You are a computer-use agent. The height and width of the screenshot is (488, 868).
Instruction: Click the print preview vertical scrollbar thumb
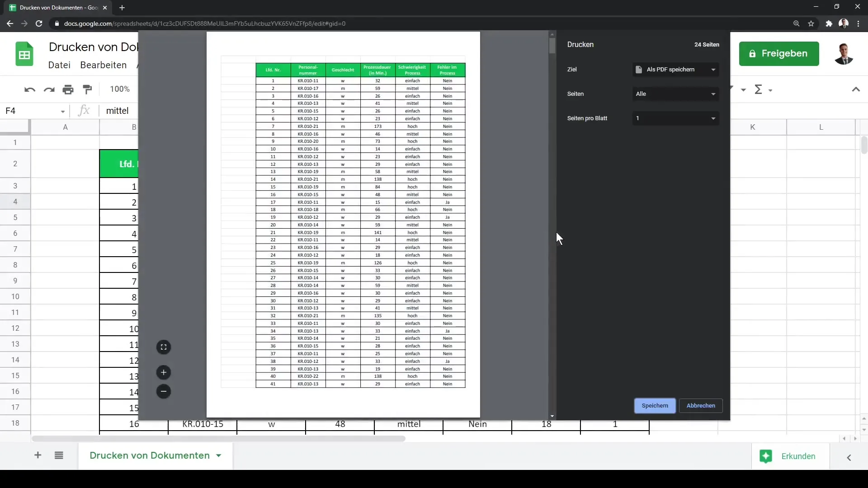pyautogui.click(x=552, y=46)
